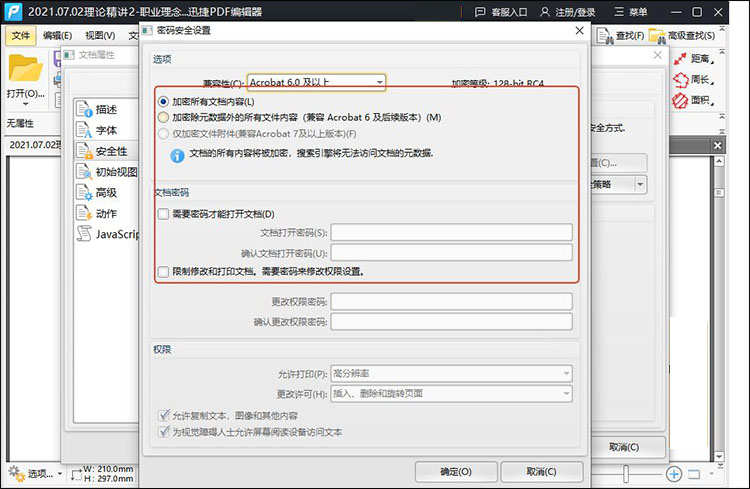Click the zoom in plus icon

(x=674, y=474)
